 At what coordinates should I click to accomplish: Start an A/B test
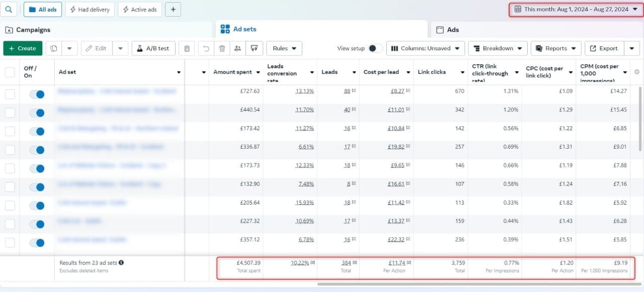(x=153, y=48)
